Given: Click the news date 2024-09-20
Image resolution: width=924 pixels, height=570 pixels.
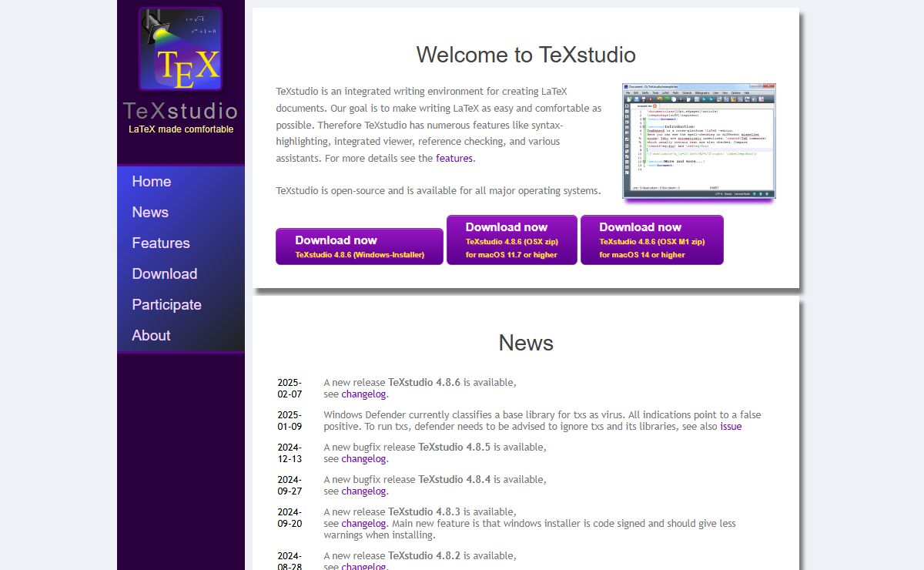Looking at the screenshot, I should [290, 518].
